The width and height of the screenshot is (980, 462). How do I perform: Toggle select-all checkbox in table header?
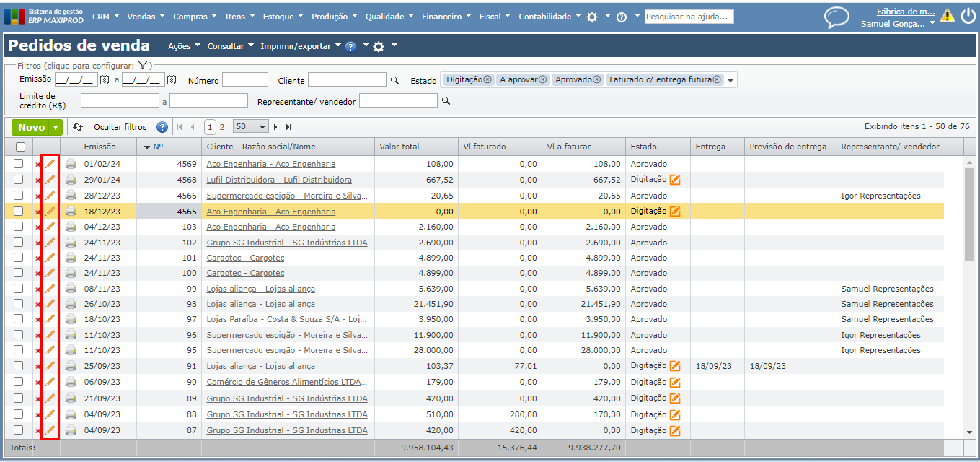pyautogui.click(x=19, y=147)
